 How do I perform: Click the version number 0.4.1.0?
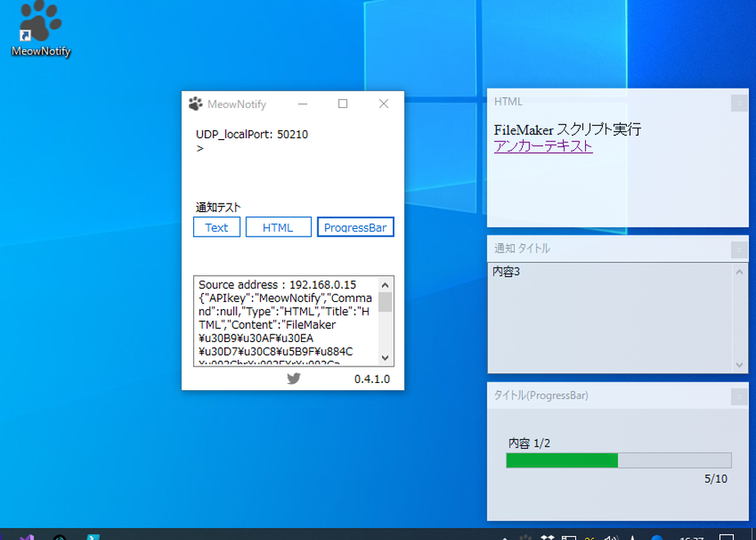point(371,379)
